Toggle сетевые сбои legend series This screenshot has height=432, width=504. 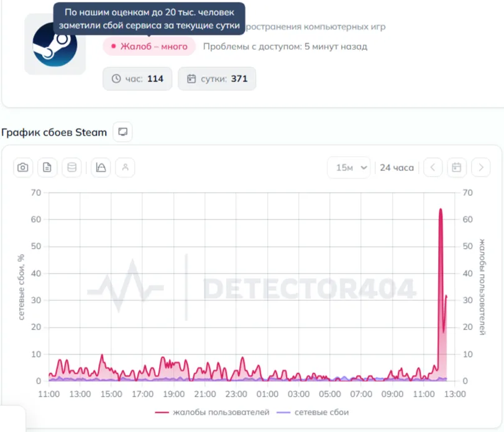point(313,412)
